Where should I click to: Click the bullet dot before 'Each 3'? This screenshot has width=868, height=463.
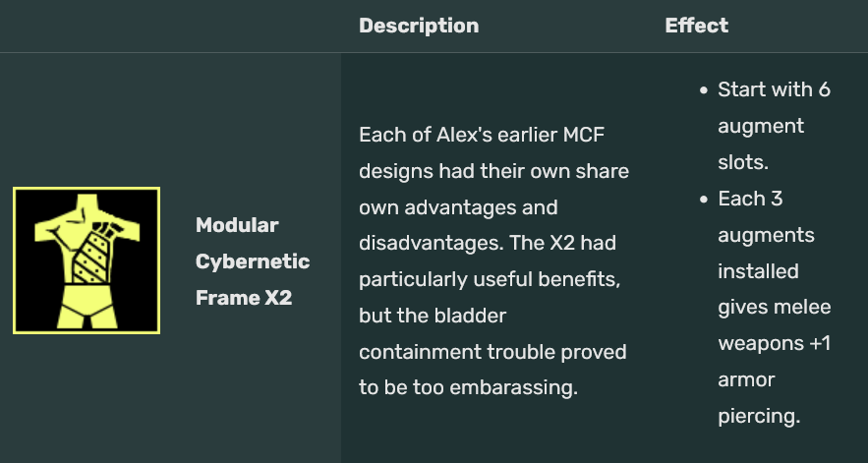704,200
